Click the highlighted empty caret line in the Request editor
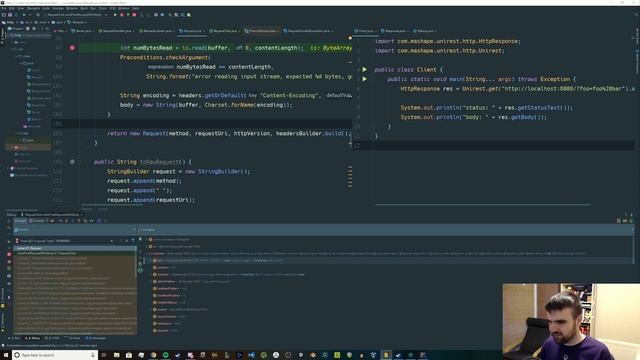The height and width of the screenshot is (360, 640). (202, 124)
